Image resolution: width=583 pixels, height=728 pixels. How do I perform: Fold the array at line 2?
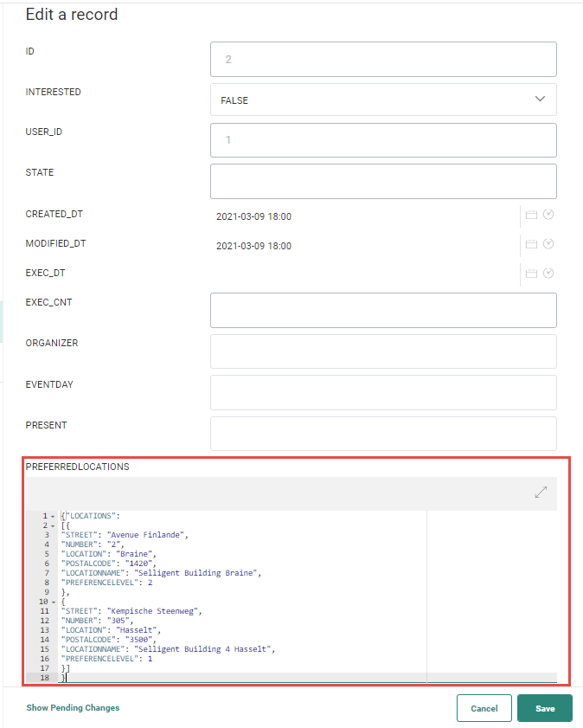[53, 525]
